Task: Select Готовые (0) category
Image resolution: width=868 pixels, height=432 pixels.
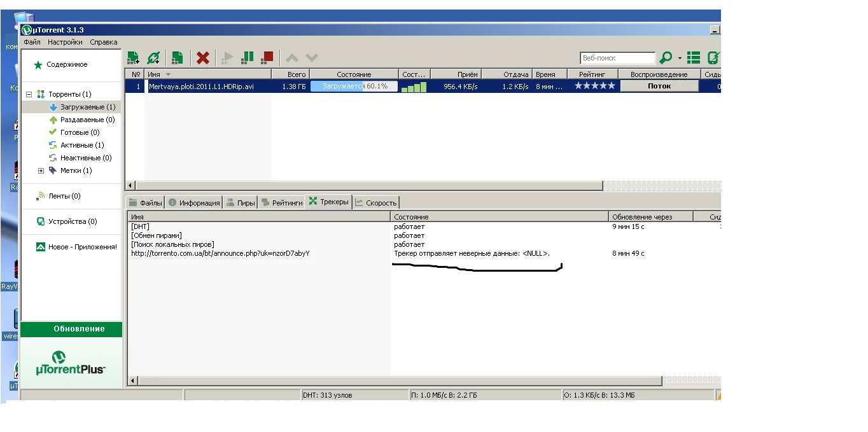Action: coord(80,132)
